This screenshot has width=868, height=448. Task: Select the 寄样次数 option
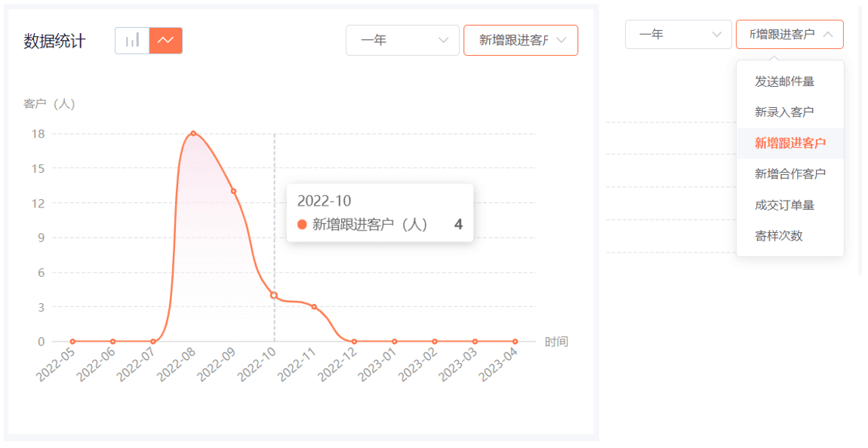[x=779, y=236]
